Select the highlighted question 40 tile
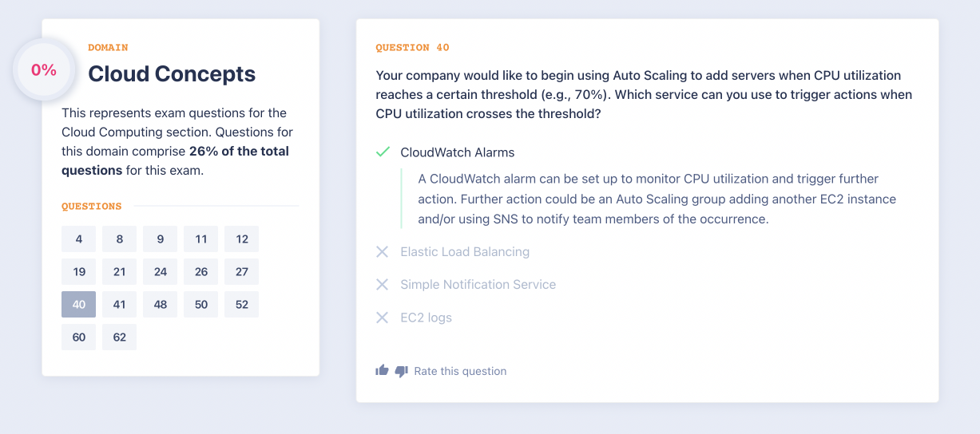 tap(79, 304)
